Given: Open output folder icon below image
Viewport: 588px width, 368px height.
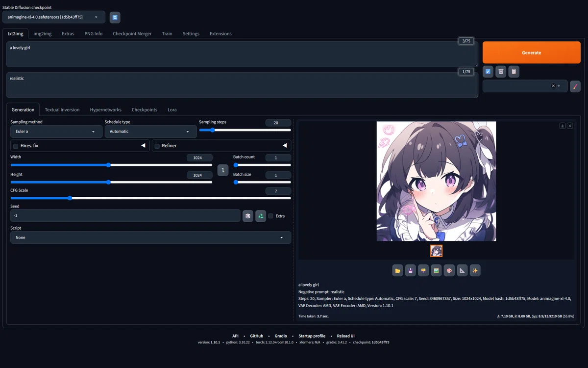Looking at the screenshot, I should (x=398, y=270).
